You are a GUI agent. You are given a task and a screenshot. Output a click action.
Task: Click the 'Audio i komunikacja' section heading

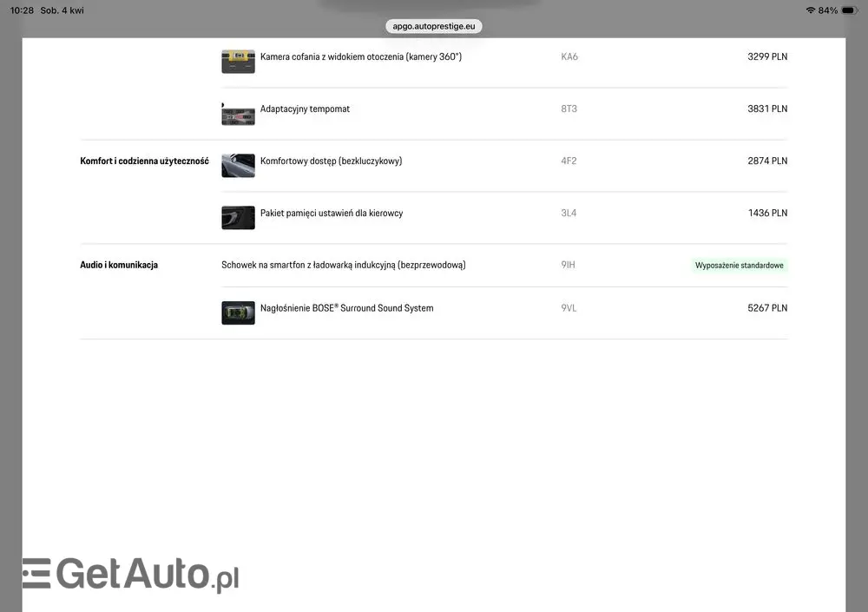(x=119, y=266)
